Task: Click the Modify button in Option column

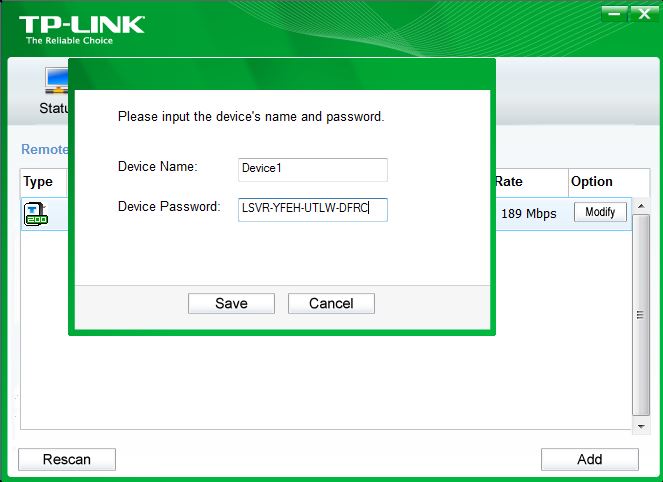Action: pyautogui.click(x=600, y=212)
